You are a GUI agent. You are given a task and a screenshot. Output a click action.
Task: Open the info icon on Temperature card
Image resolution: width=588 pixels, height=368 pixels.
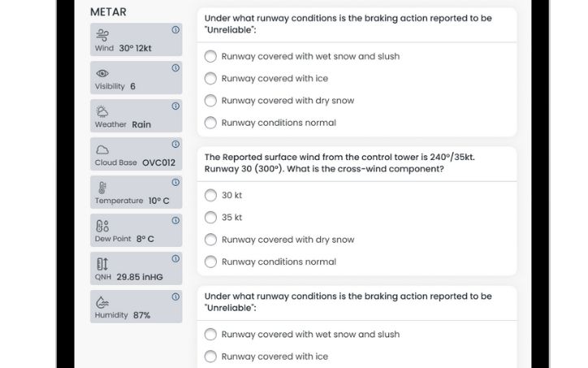175,182
